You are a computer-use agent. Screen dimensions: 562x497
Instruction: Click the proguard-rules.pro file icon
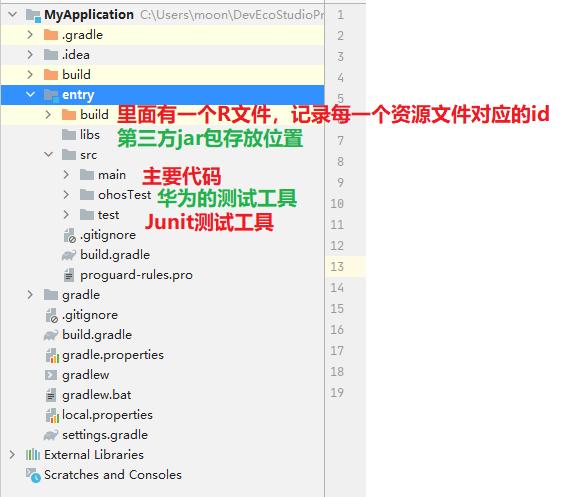[69, 275]
